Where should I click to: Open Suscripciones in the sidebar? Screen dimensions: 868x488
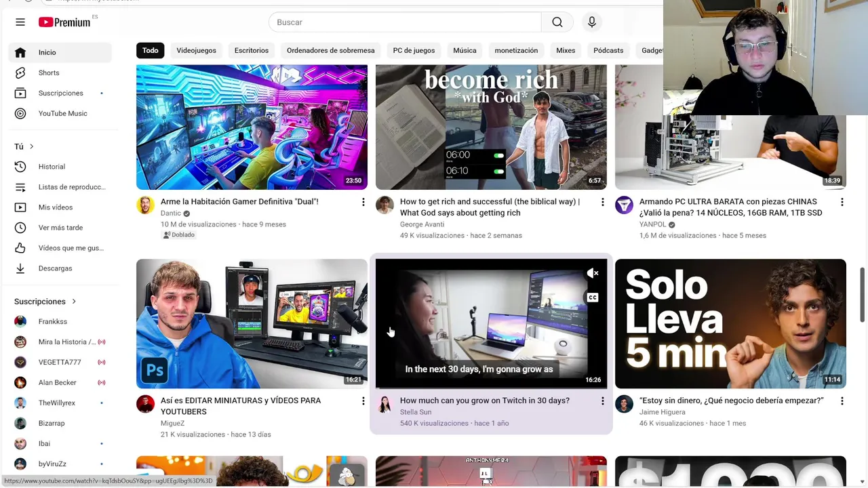pos(60,93)
